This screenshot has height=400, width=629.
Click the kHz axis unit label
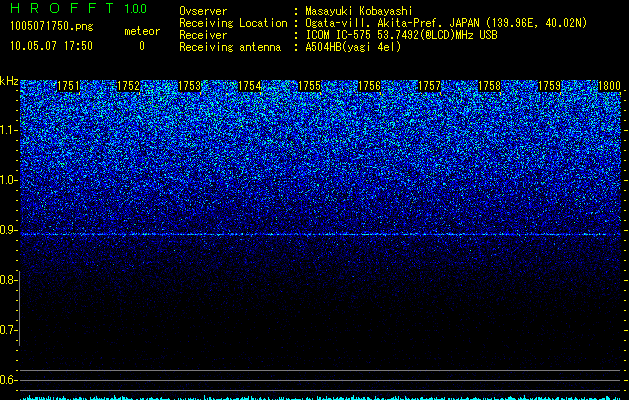click(x=9, y=81)
